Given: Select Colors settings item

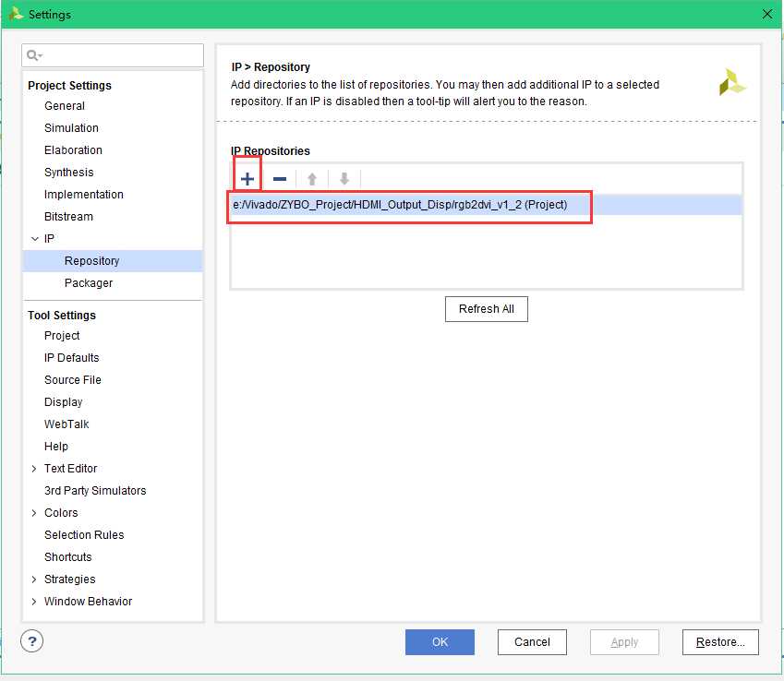Looking at the screenshot, I should coord(61,513).
